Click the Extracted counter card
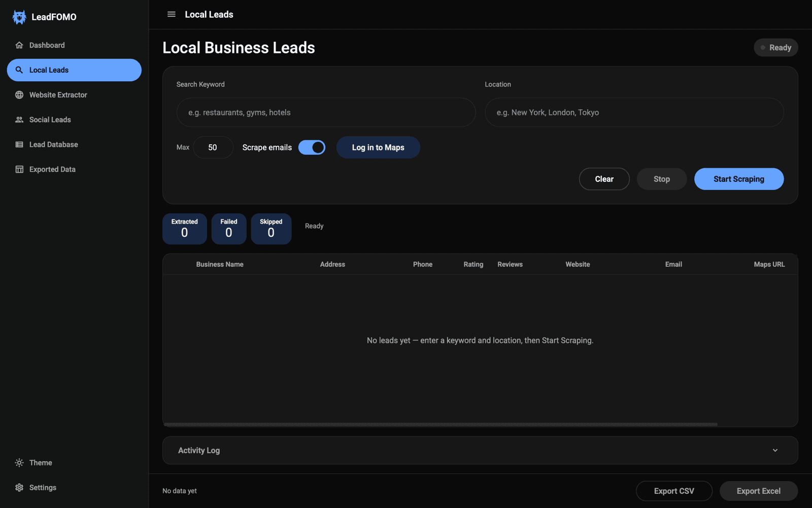 [x=185, y=229]
